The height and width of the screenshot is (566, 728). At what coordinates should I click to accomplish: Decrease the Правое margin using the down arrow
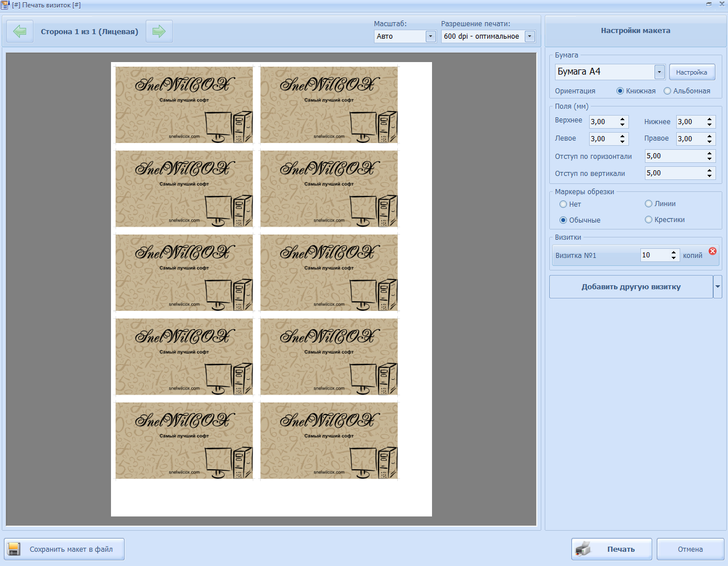(709, 141)
